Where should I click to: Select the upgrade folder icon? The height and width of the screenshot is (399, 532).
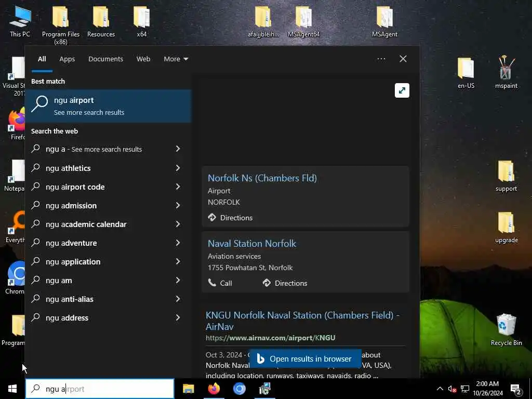click(506, 228)
